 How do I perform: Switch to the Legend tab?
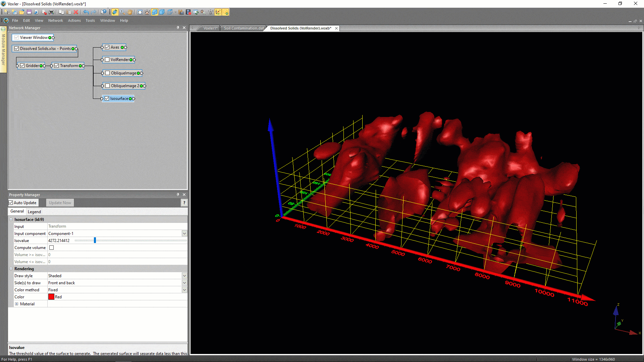click(34, 212)
